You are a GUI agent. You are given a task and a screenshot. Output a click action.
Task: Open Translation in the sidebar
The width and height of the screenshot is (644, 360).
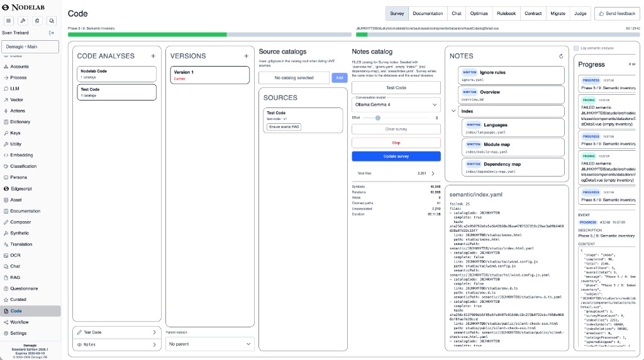(x=30, y=244)
